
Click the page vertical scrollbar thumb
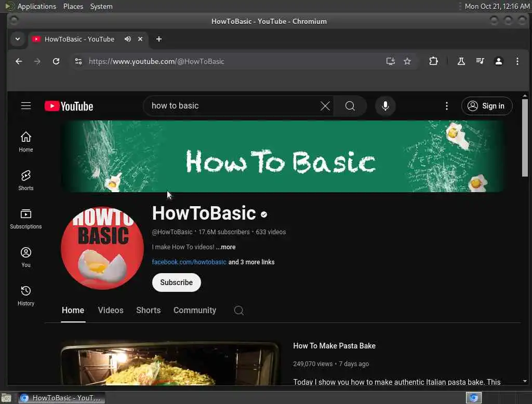525,138
